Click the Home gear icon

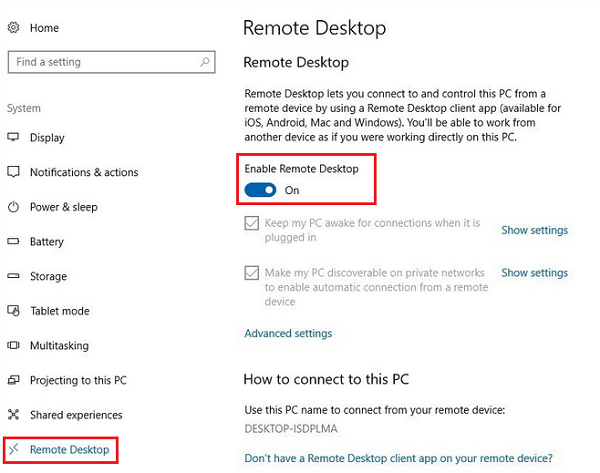point(13,28)
